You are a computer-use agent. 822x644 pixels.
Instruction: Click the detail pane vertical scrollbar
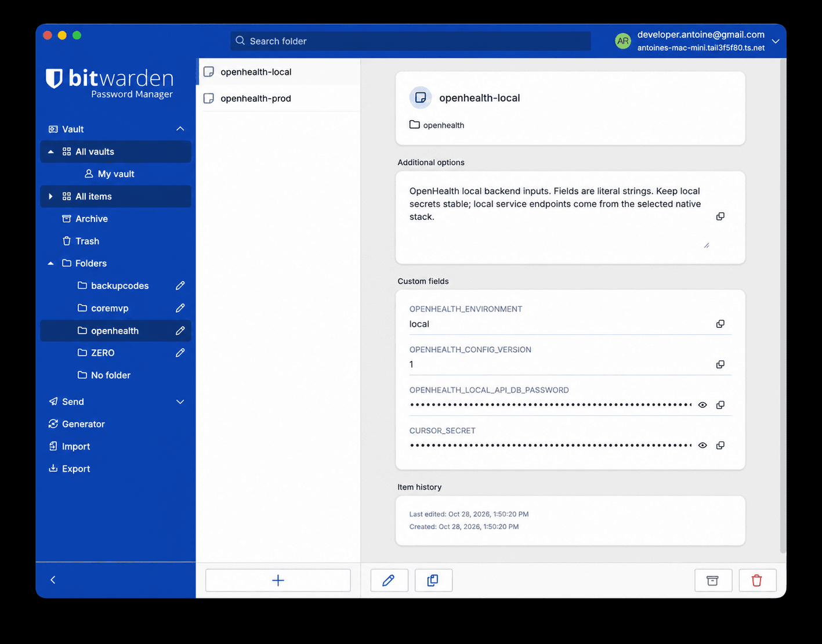coord(783,305)
